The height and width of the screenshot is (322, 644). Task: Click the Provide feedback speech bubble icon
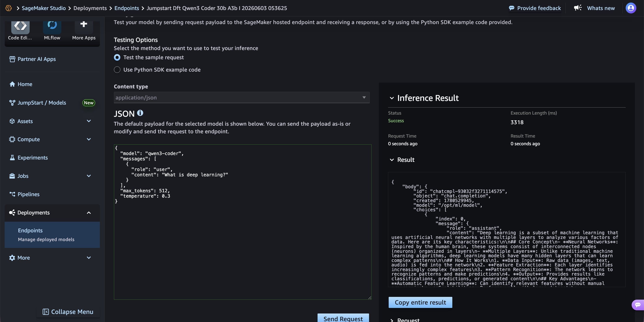click(512, 8)
